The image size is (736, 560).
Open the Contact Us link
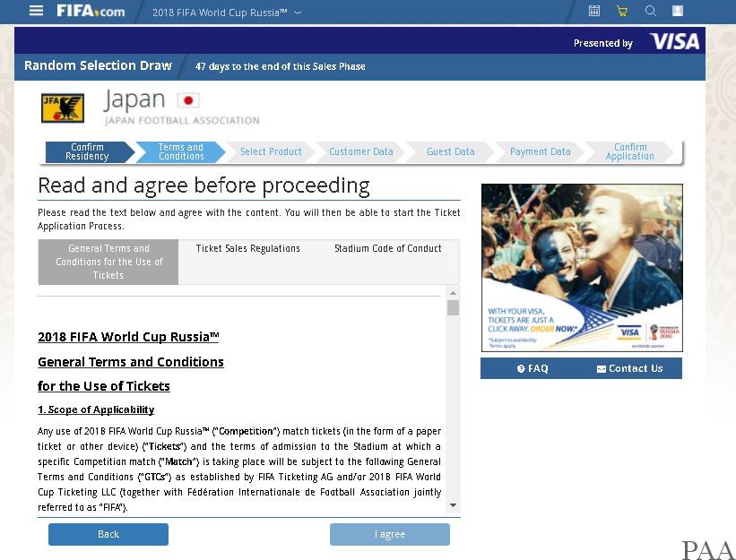tap(630, 368)
